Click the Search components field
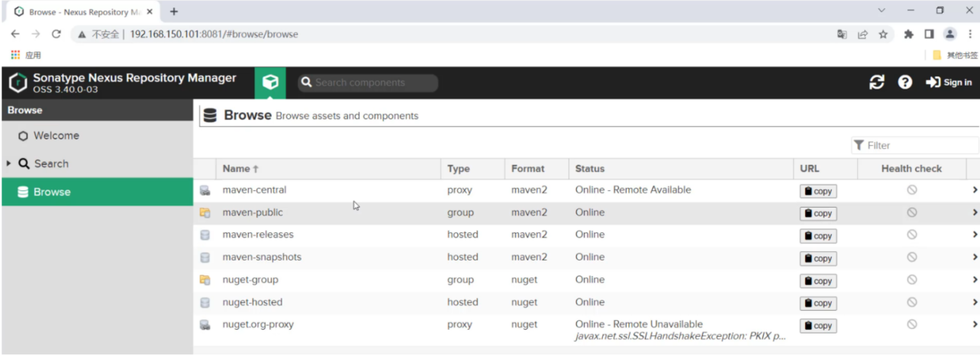The image size is (980, 362). click(374, 82)
